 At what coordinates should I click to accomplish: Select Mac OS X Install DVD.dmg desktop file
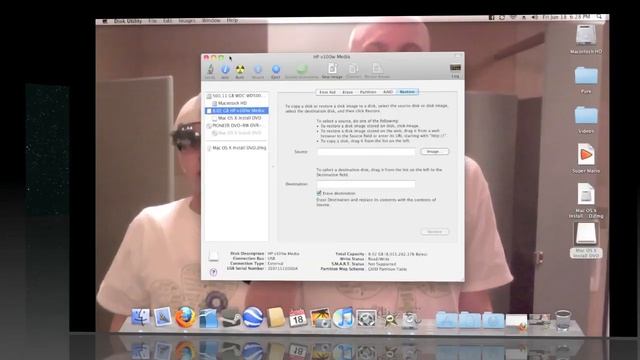586,200
